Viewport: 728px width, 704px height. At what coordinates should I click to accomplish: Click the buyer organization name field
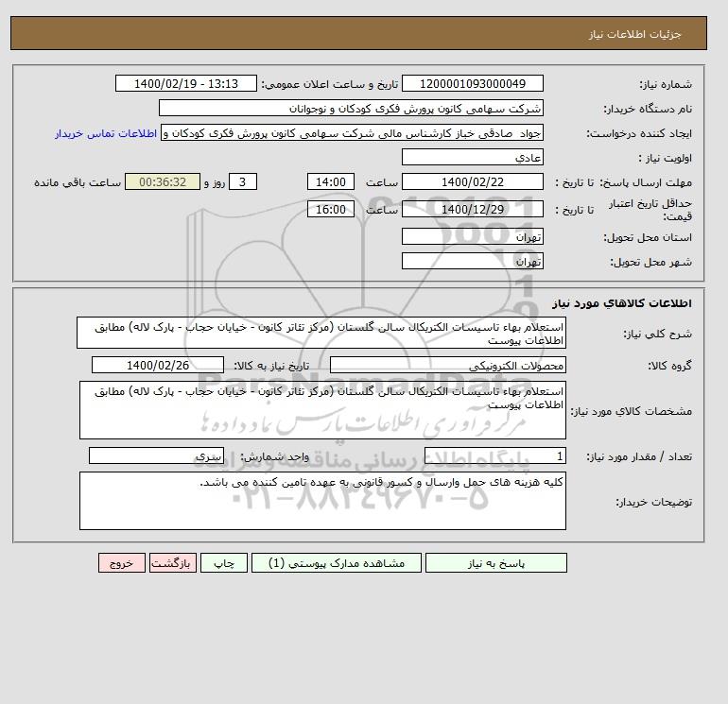coord(351,108)
